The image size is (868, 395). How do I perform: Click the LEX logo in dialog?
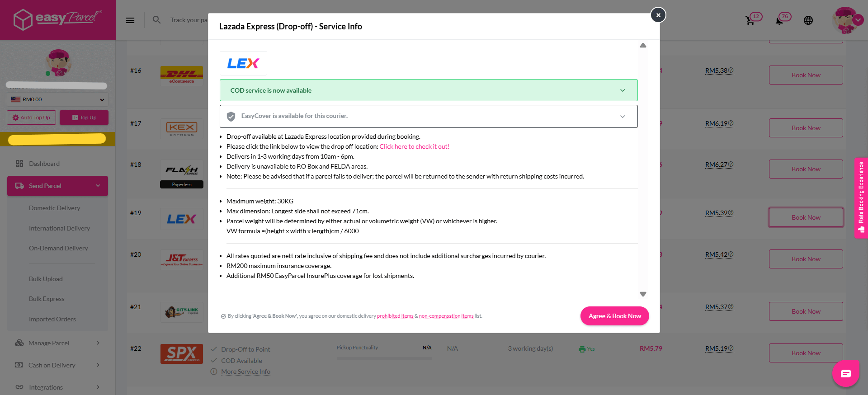[x=243, y=63]
